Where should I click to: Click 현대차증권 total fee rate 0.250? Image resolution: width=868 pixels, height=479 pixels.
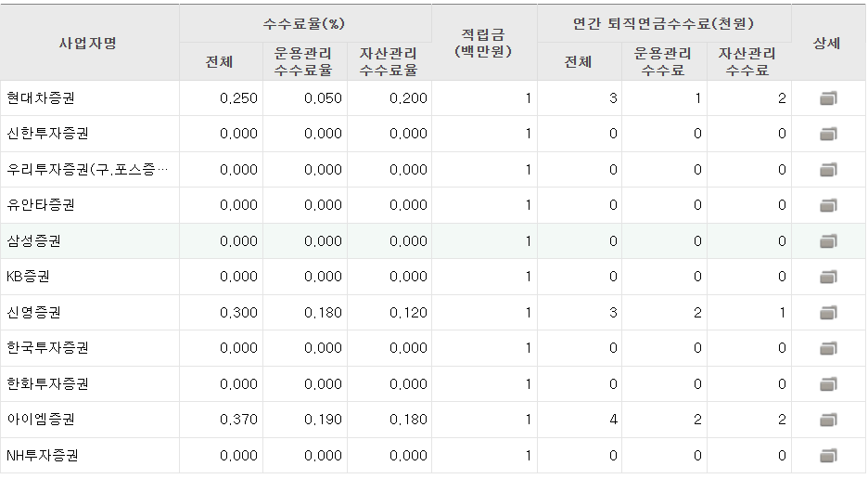click(238, 98)
